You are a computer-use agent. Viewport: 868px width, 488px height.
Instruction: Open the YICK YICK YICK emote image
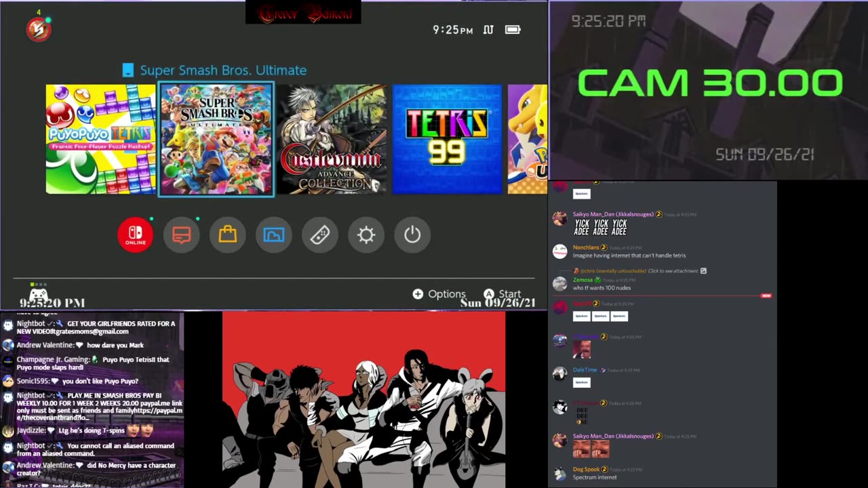point(600,227)
